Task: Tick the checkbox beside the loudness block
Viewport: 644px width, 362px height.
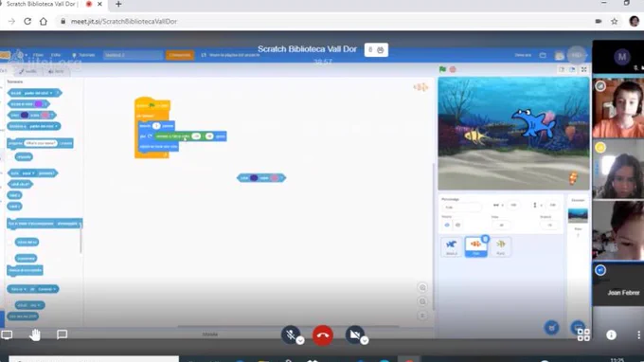Action: 9,242
